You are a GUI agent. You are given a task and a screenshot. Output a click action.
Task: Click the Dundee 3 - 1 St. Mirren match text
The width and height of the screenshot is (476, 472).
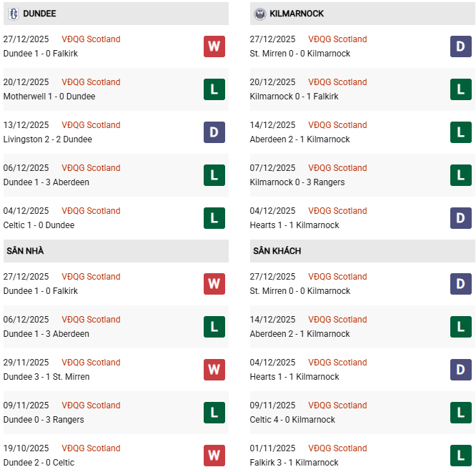coord(46,377)
